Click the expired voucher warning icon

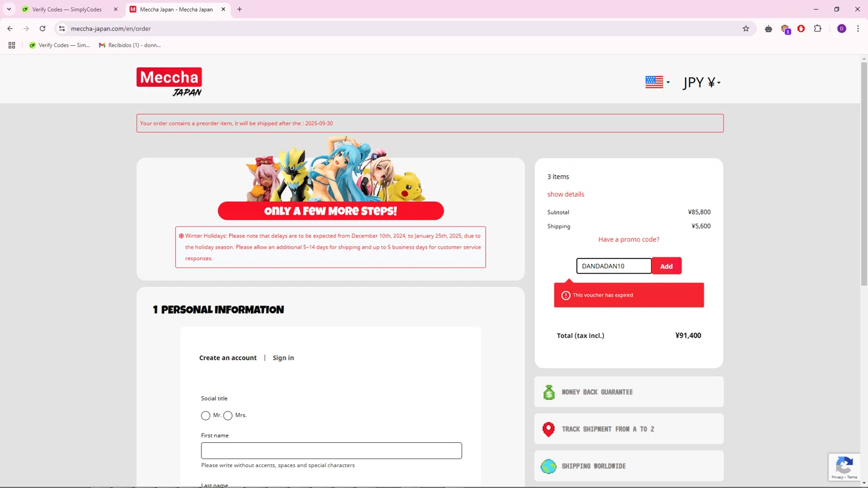tap(566, 295)
